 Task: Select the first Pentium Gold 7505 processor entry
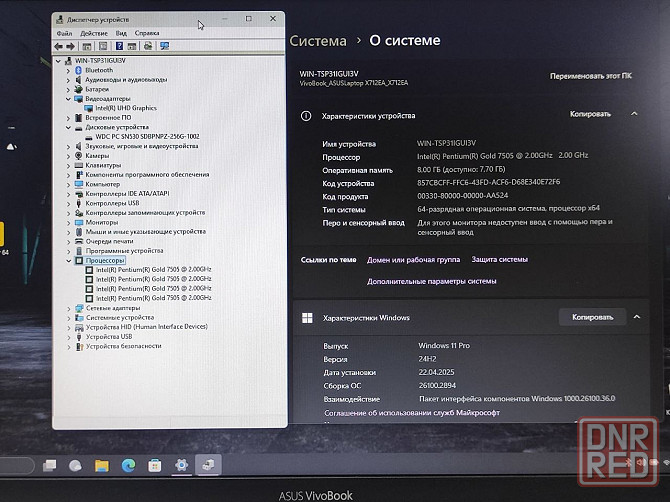(x=153, y=270)
